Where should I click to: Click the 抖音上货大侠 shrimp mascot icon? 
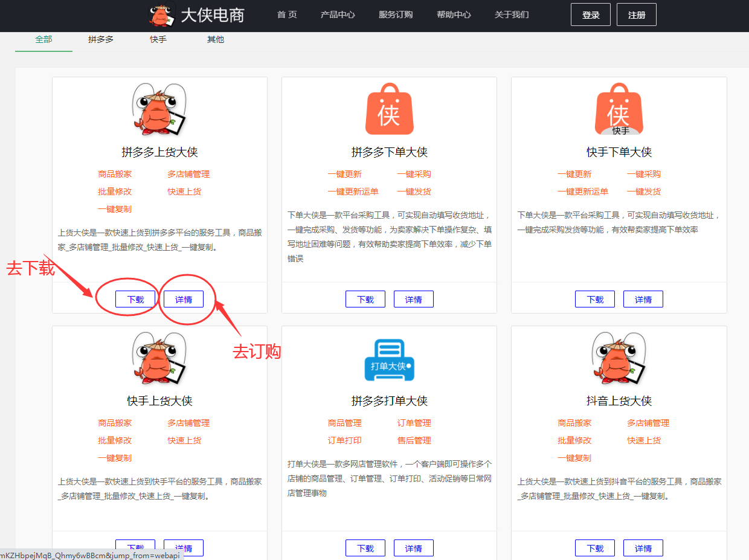pyautogui.click(x=619, y=358)
